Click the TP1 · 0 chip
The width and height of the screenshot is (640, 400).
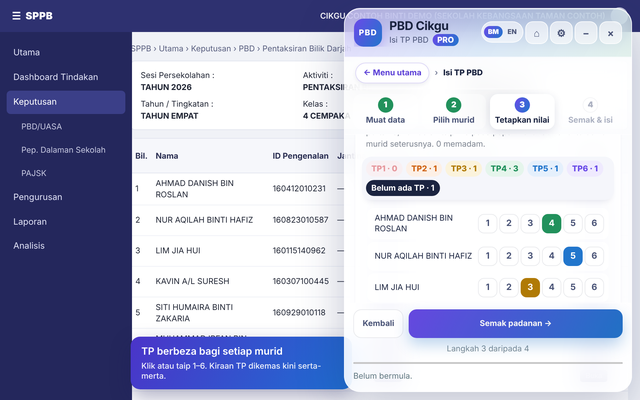(384, 169)
